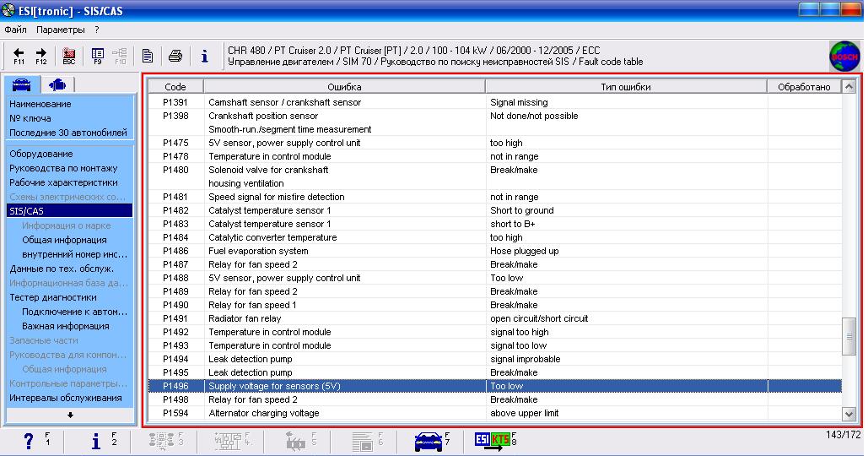Select row P1478 Temperature in control module

pos(495,156)
